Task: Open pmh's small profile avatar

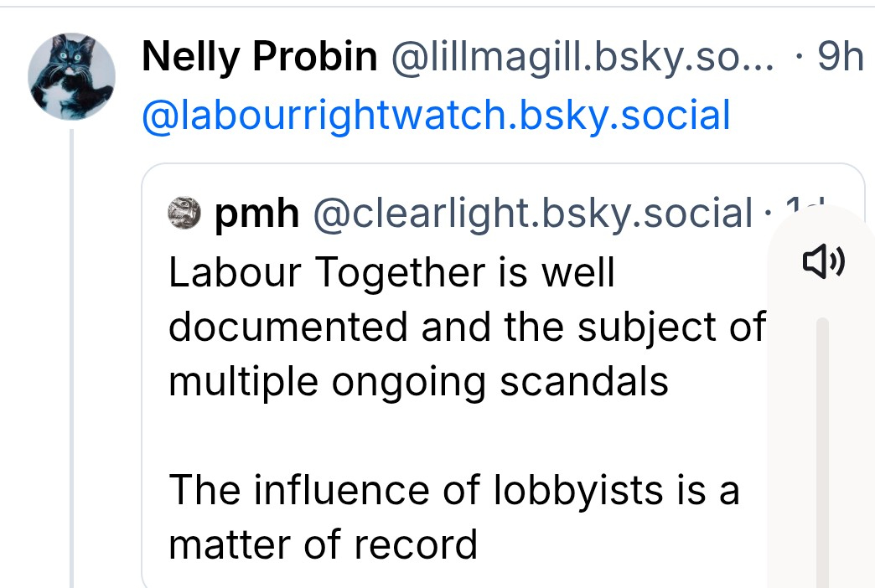Action: 184,214
